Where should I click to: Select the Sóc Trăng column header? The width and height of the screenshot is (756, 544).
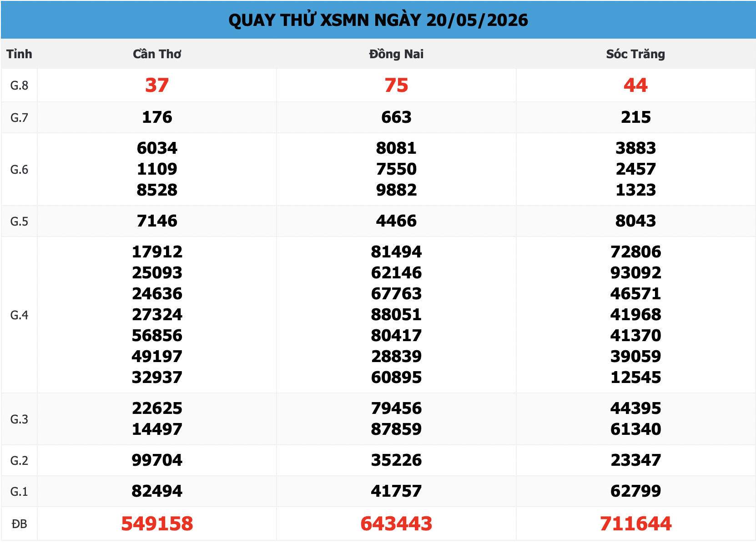pos(635,54)
